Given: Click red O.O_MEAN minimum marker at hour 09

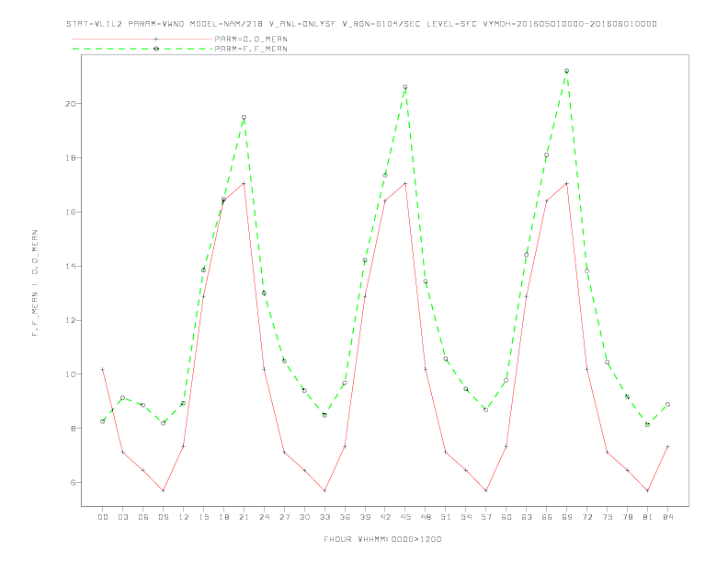Looking at the screenshot, I should point(163,490).
